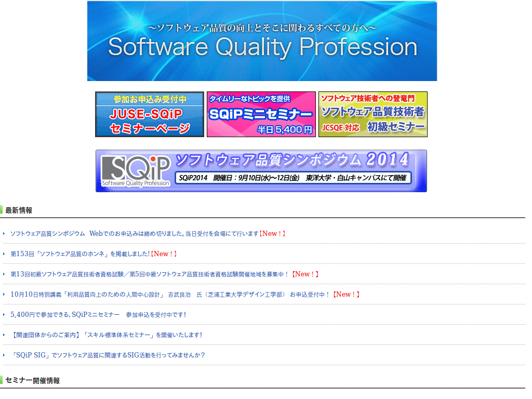Image resolution: width=532 pixels, height=399 pixels.
Task: Click the arrow bullet beside 第13回初級 item
Action: click(x=4, y=274)
